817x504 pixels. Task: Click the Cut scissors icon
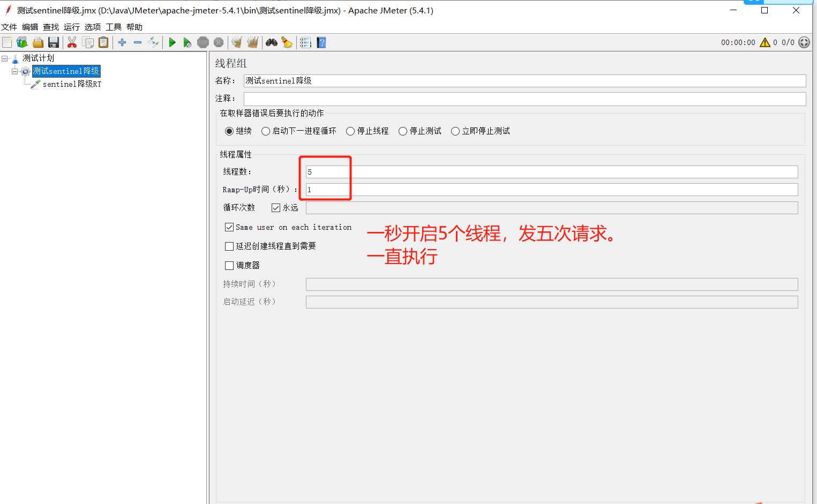[x=72, y=42]
